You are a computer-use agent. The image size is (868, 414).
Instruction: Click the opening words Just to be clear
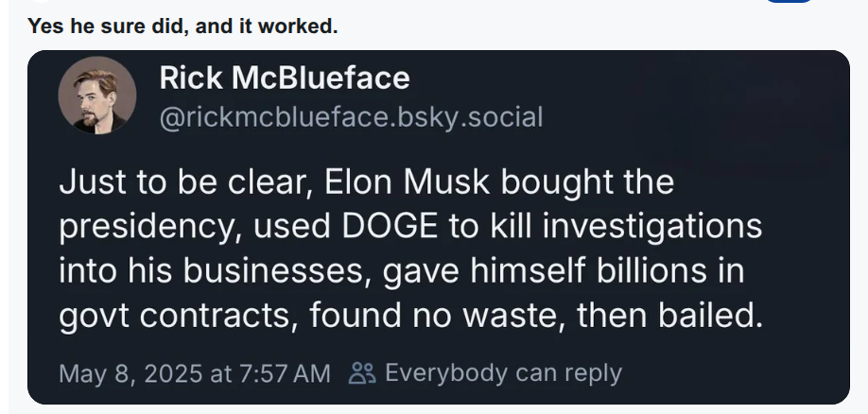183,182
